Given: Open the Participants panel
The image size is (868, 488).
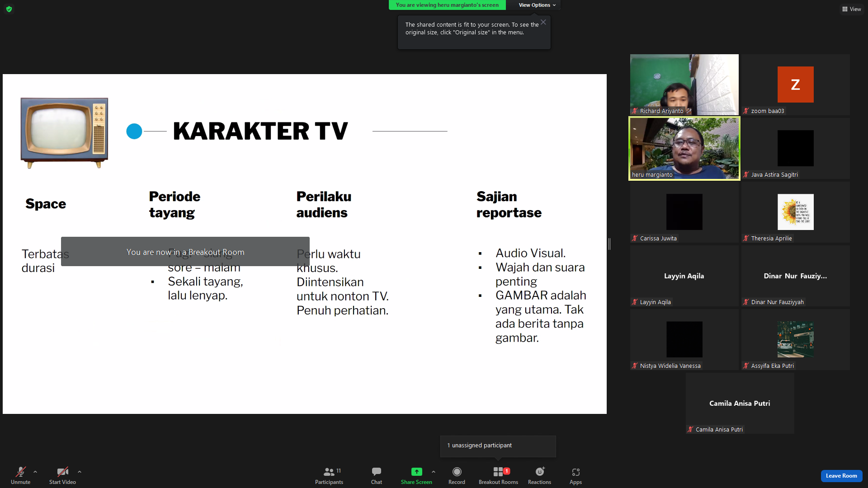Looking at the screenshot, I should coord(329,475).
